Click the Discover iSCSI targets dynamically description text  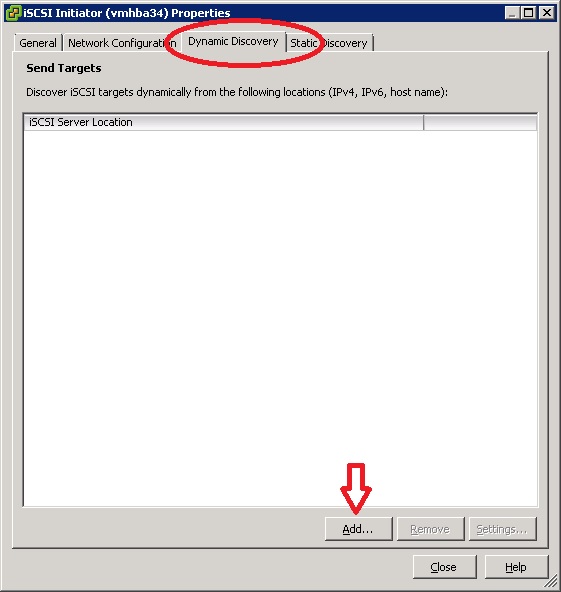[x=237, y=92]
